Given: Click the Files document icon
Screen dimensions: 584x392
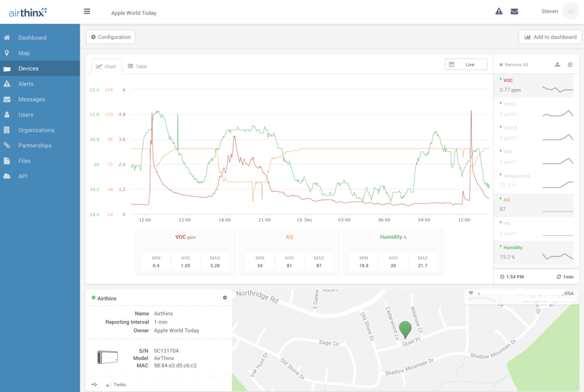Looking at the screenshot, I should click(x=6, y=161).
